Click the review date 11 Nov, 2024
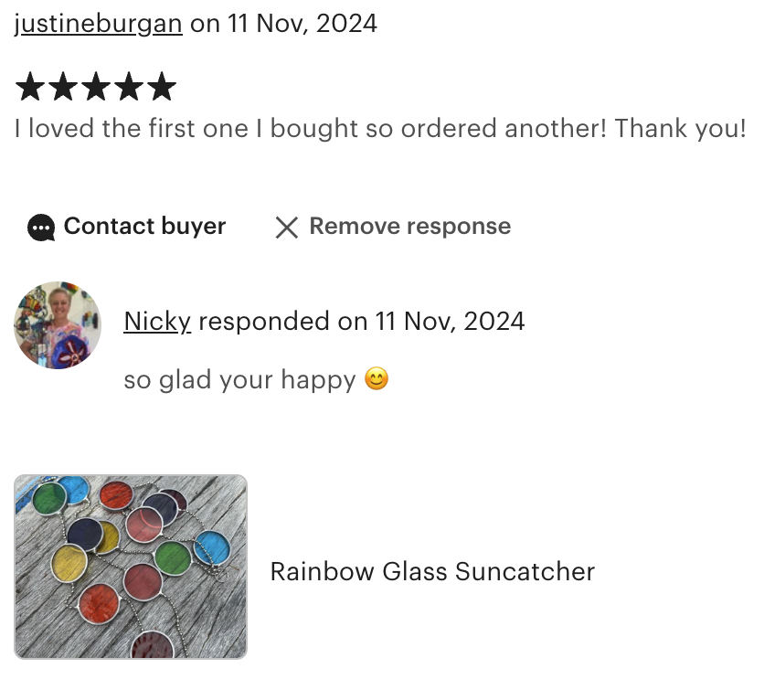This screenshot has width=764, height=700. point(302,23)
